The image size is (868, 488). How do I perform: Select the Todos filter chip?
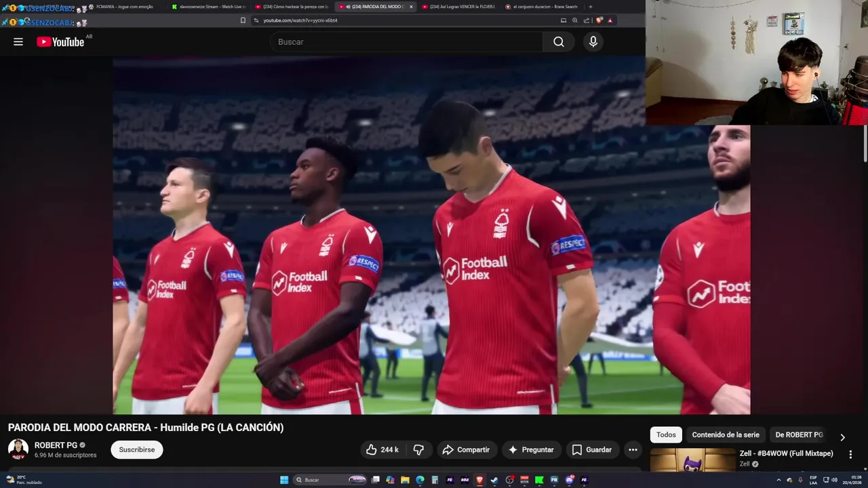pyautogui.click(x=666, y=434)
